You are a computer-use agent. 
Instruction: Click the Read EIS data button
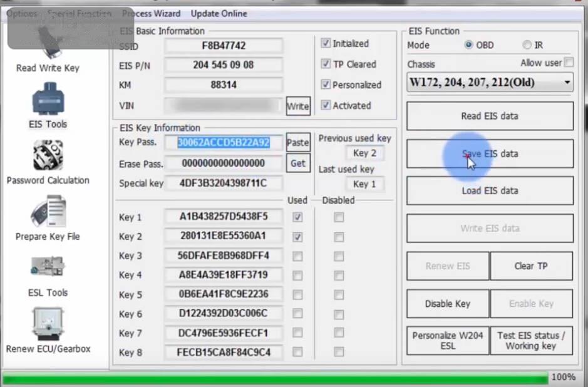coord(490,116)
